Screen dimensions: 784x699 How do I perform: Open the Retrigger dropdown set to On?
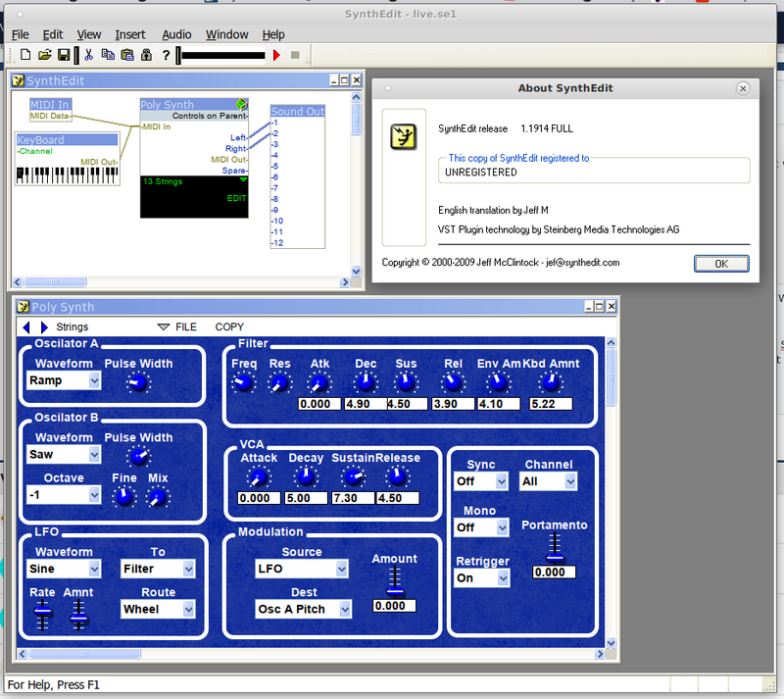(x=482, y=578)
